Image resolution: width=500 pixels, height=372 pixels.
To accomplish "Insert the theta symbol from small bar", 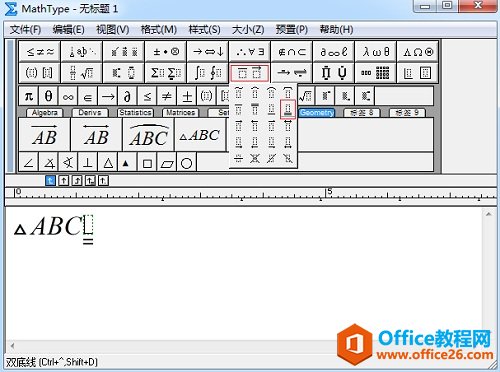I will click(x=48, y=96).
